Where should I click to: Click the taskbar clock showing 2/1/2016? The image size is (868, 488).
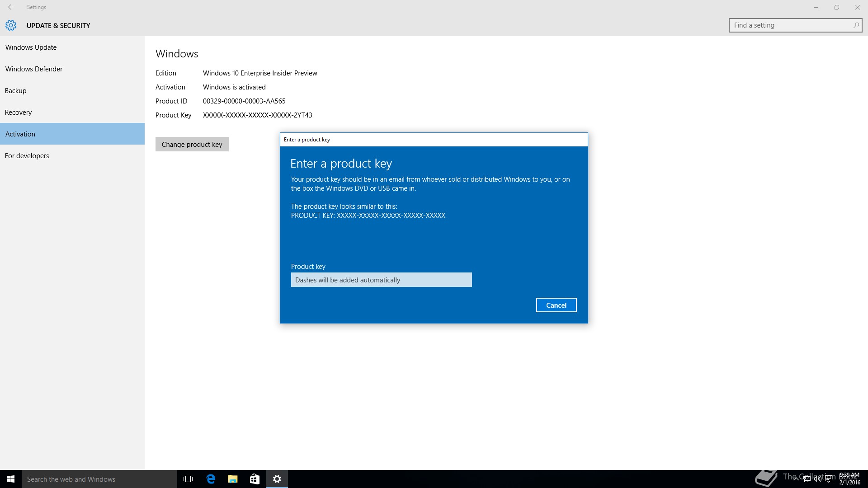point(849,479)
